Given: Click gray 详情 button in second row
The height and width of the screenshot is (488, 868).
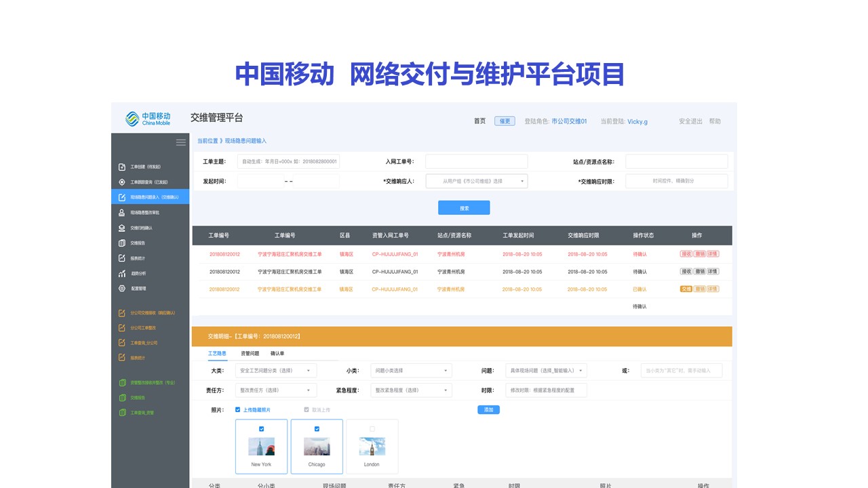Looking at the screenshot, I should (x=713, y=272).
